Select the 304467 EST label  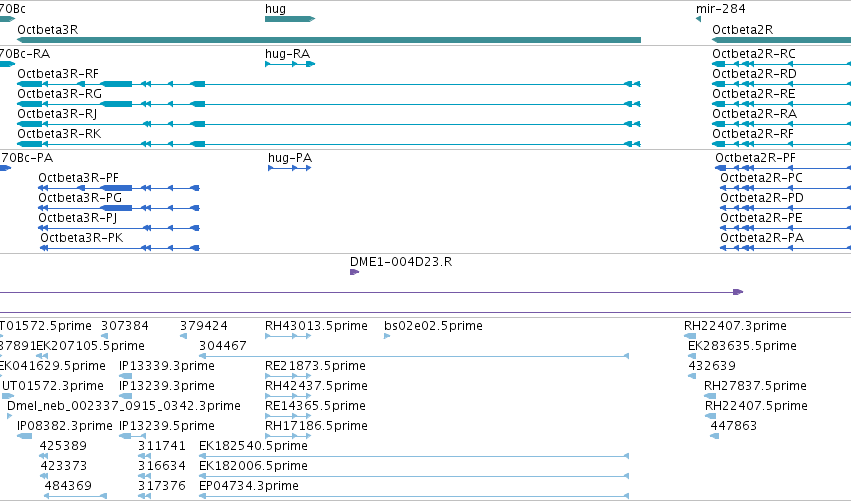click(x=223, y=346)
